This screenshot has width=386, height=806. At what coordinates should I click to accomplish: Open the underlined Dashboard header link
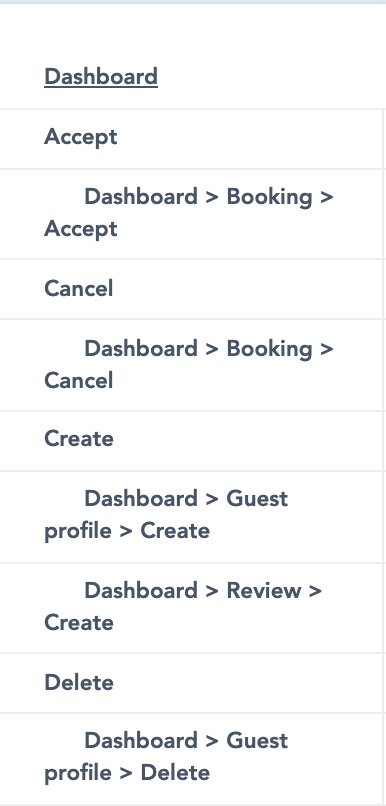click(x=101, y=77)
